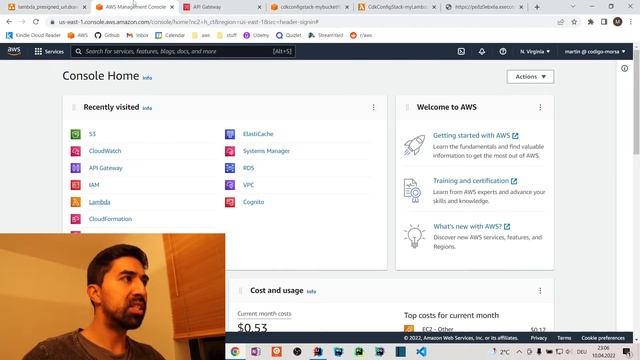
Task: Close the AWS Management Console tab
Action: (x=172, y=7)
